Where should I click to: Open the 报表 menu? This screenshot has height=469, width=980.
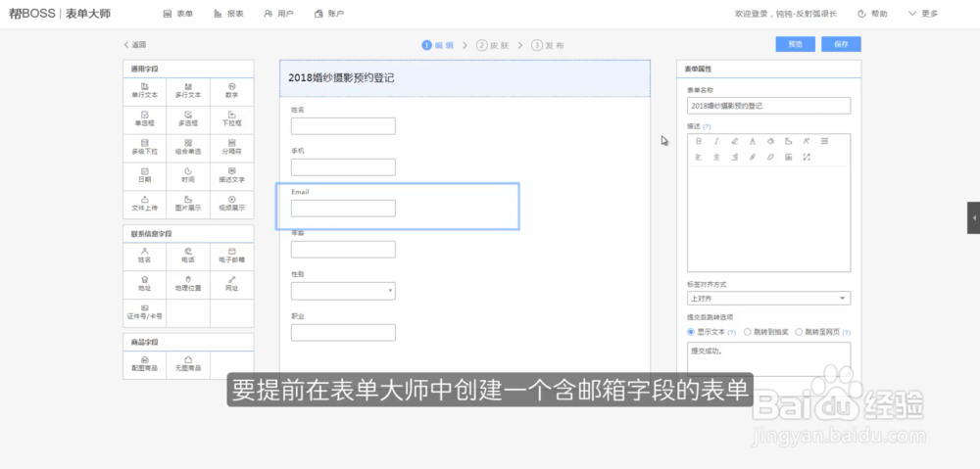(228, 14)
